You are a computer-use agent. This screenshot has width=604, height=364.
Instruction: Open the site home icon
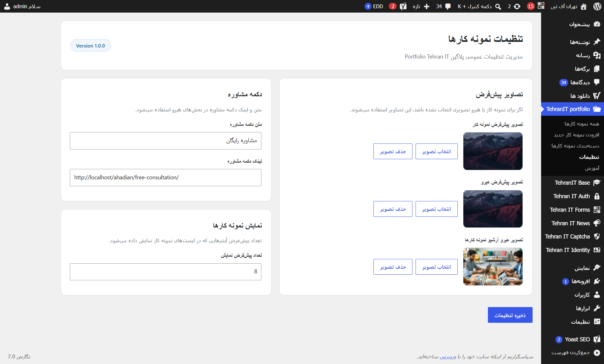pos(584,6)
